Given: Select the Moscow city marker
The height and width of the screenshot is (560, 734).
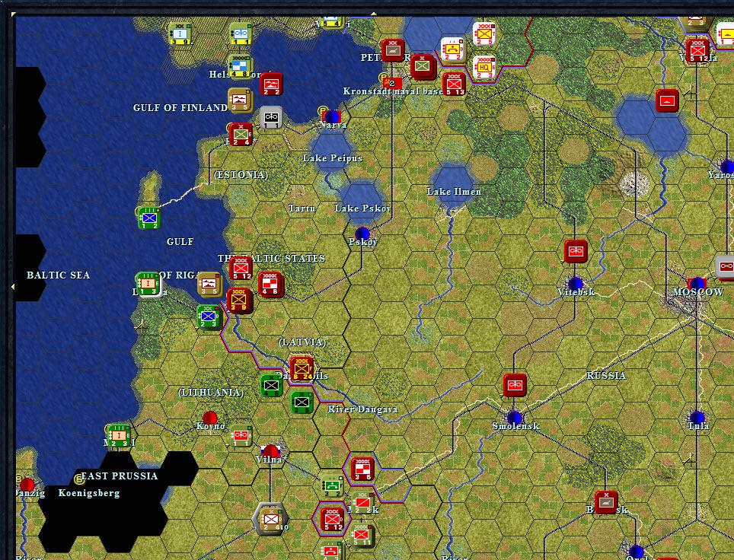Looking at the screenshot, I should point(697,284).
